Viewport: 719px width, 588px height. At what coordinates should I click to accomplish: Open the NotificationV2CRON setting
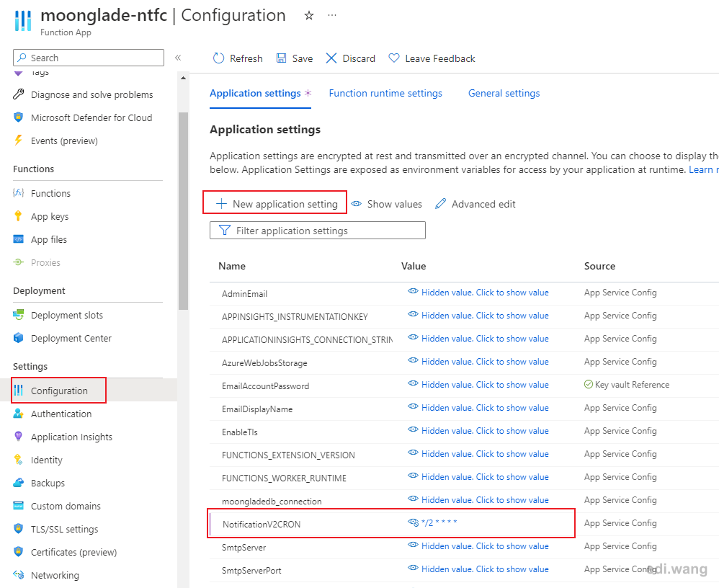click(262, 525)
